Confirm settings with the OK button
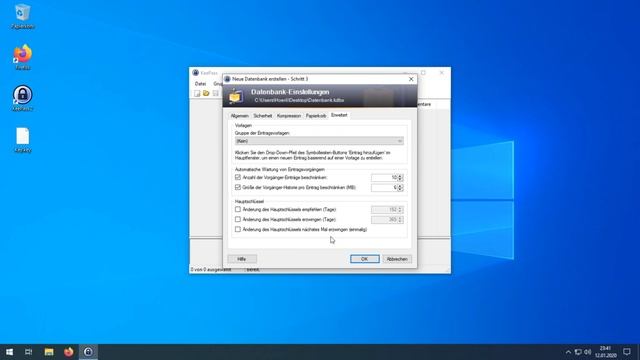This screenshot has width=640, height=360. 364,259
